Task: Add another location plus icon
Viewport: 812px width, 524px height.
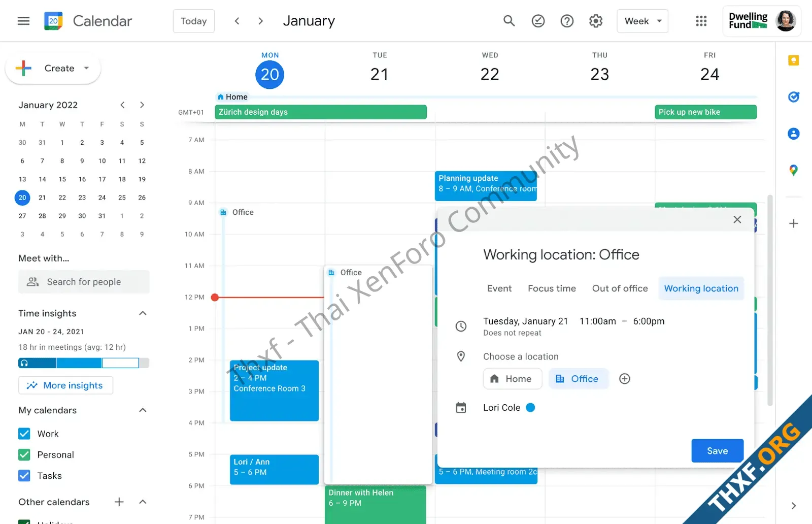Action: [625, 379]
